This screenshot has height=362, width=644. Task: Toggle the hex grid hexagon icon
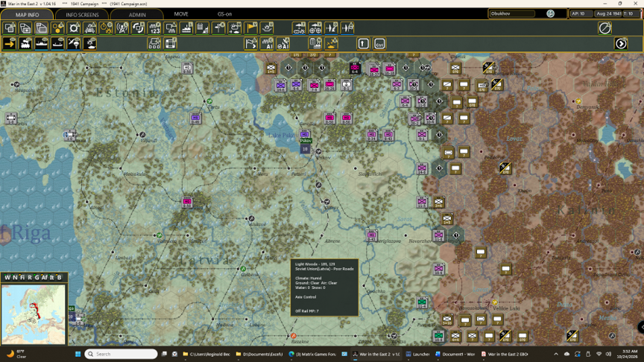point(58,28)
